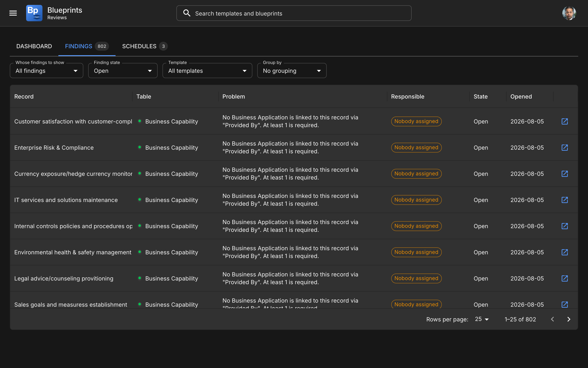Screen dimensions: 588x368
Task: Switch to the Schedules tab
Action: [x=145, y=46]
